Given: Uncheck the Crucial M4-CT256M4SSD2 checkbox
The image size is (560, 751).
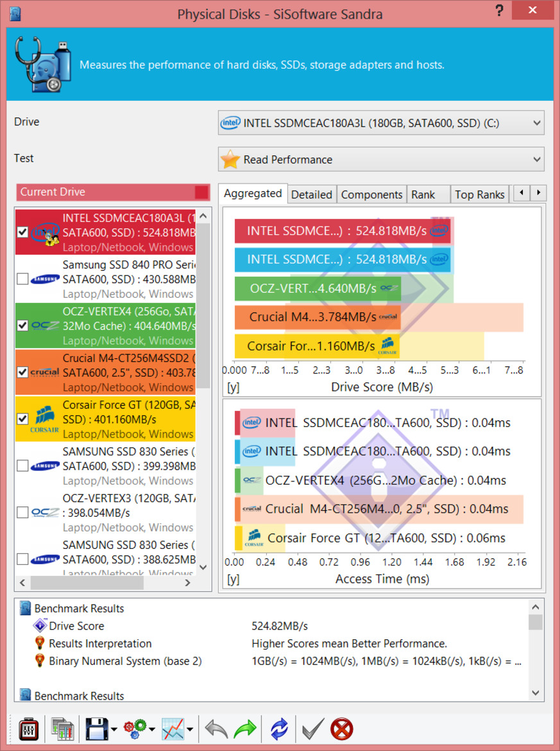Looking at the screenshot, I should pyautogui.click(x=22, y=372).
